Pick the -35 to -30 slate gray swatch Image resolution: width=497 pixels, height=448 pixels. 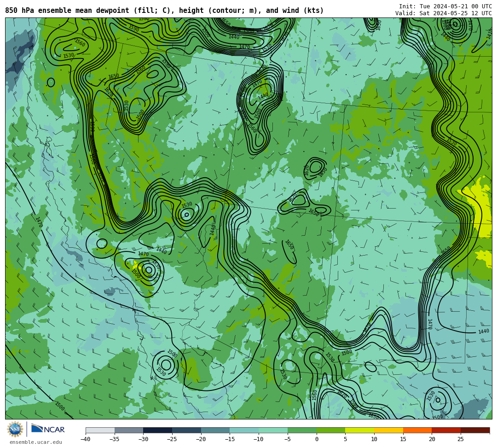[129, 430]
